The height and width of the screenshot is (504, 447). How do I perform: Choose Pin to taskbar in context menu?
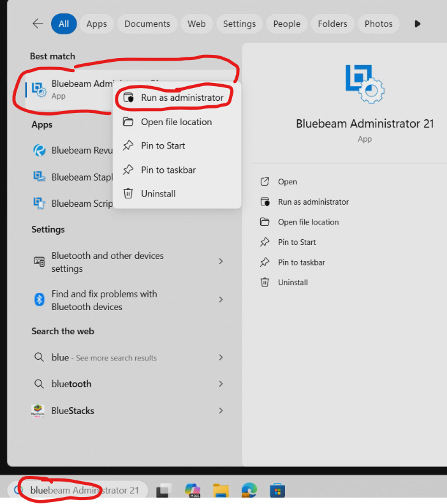tap(177, 170)
